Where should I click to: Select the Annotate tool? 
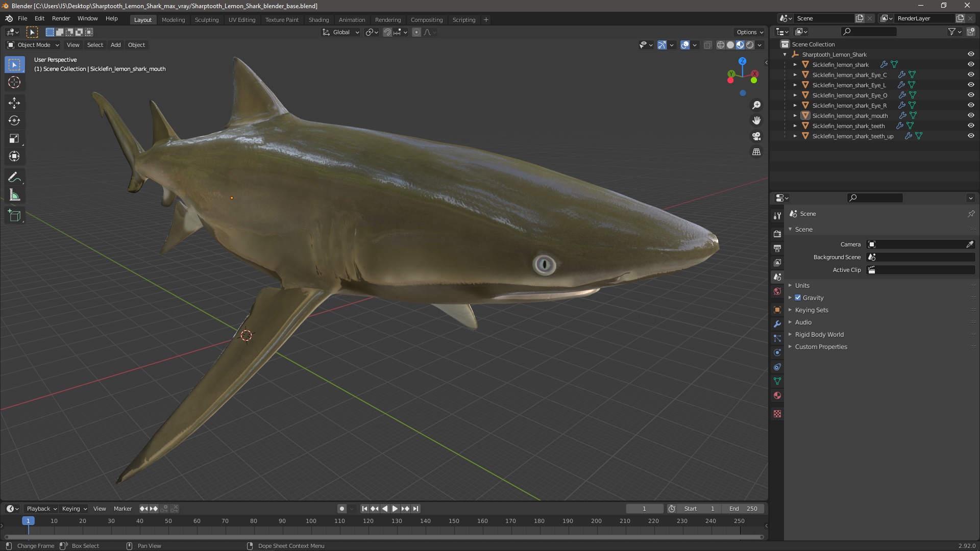(14, 178)
